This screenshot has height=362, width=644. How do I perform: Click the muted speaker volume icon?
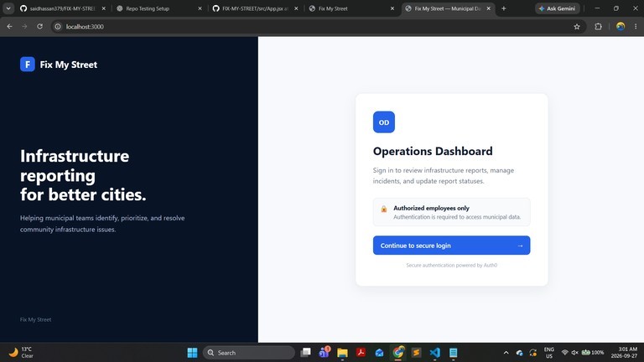[574, 353]
